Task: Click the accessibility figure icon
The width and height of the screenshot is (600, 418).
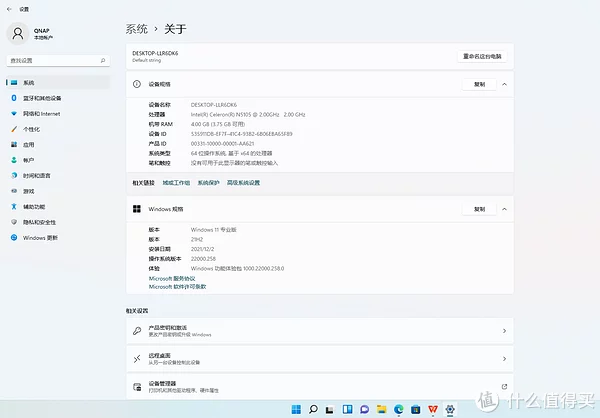Action: pyautogui.click(x=14, y=207)
